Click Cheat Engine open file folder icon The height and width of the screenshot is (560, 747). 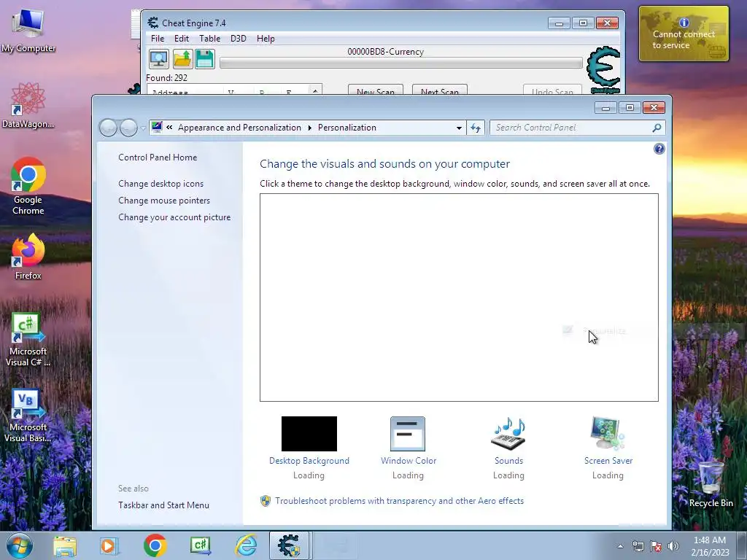pyautogui.click(x=182, y=59)
